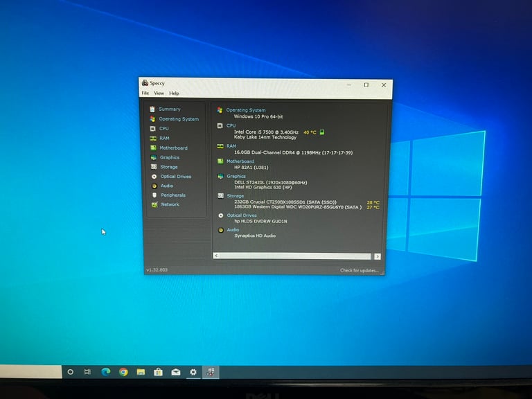
Task: Open the Storage heading in summary pane
Action: pyautogui.click(x=236, y=196)
